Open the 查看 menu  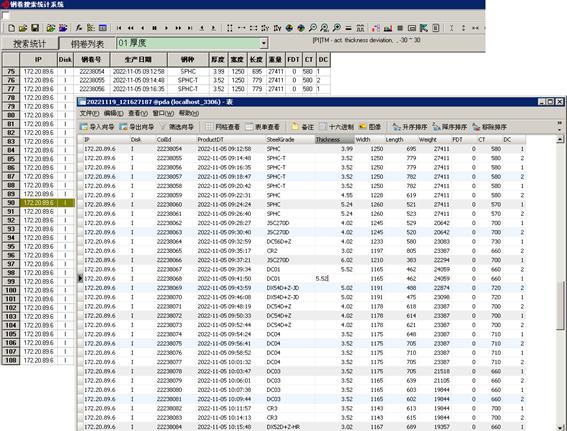click(138, 113)
